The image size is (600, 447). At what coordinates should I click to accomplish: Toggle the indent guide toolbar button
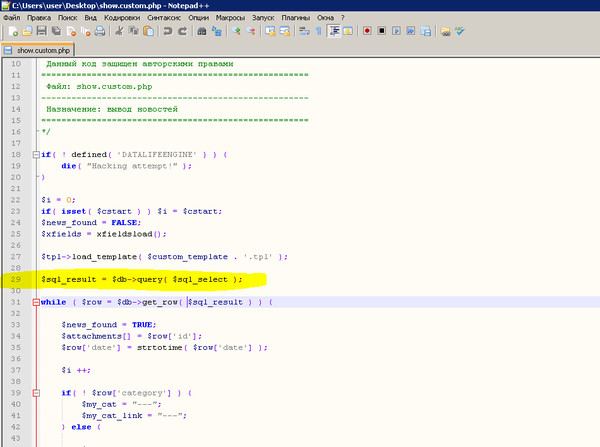[334, 31]
